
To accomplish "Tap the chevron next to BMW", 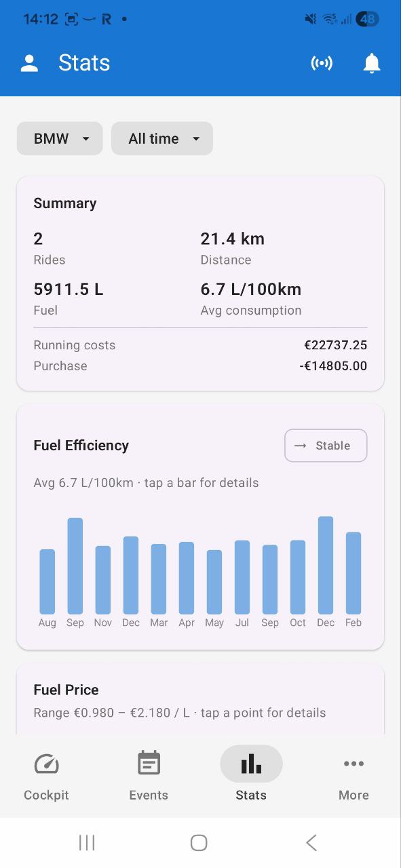I will click(86, 138).
